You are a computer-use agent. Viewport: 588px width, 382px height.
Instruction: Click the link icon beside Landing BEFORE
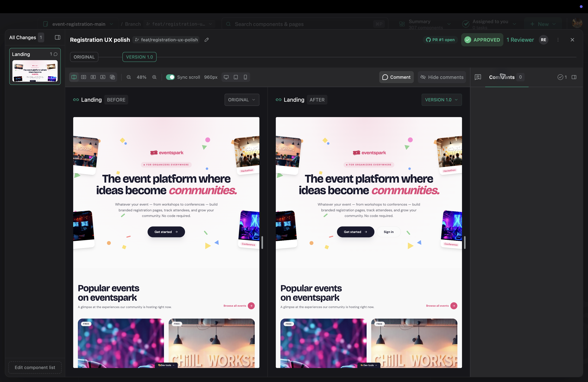pyautogui.click(x=76, y=100)
